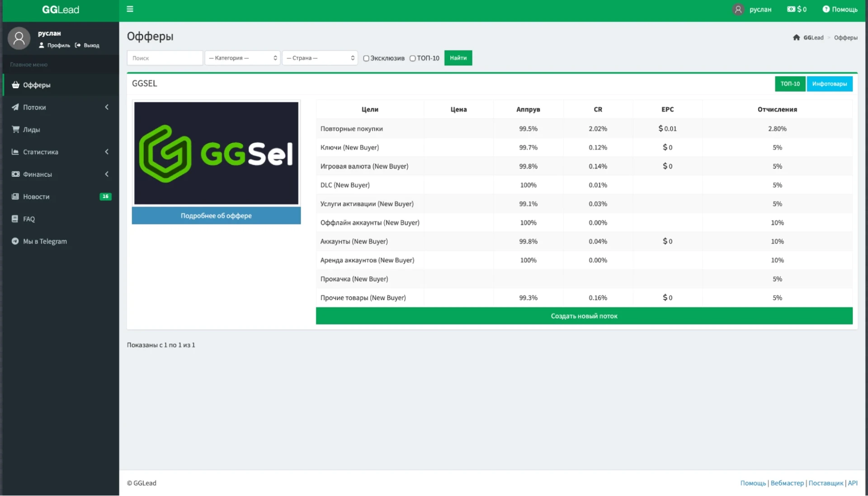The image size is (868, 496).
Task: Click the Инфотовары tag button
Action: pyautogui.click(x=830, y=84)
